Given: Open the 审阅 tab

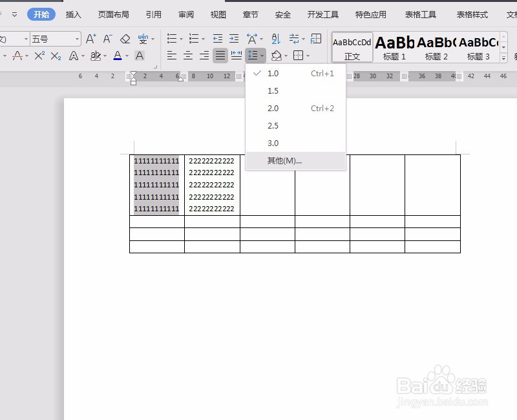Looking at the screenshot, I should tap(186, 14).
